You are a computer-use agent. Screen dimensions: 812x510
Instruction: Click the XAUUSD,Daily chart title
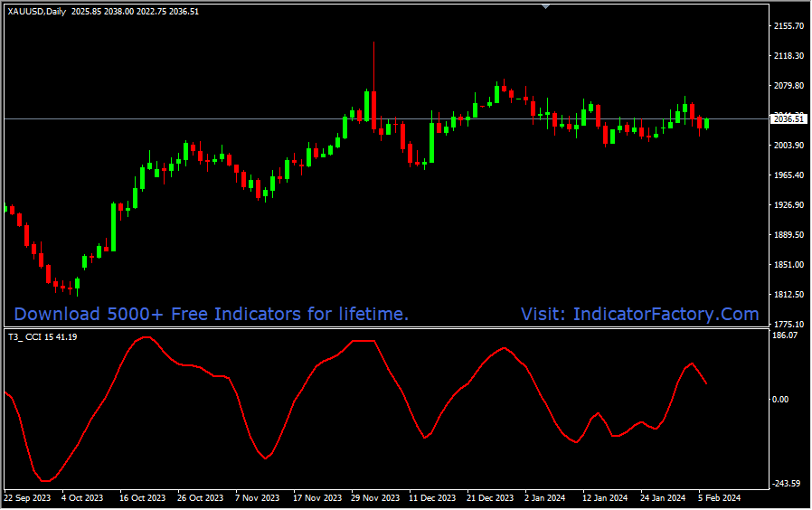point(37,12)
